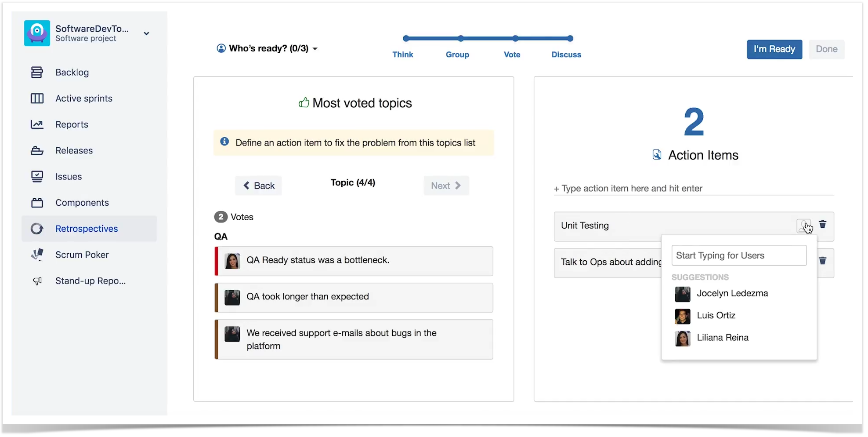The image size is (868, 437).
Task: Click the Issues monitor icon
Action: tap(37, 177)
